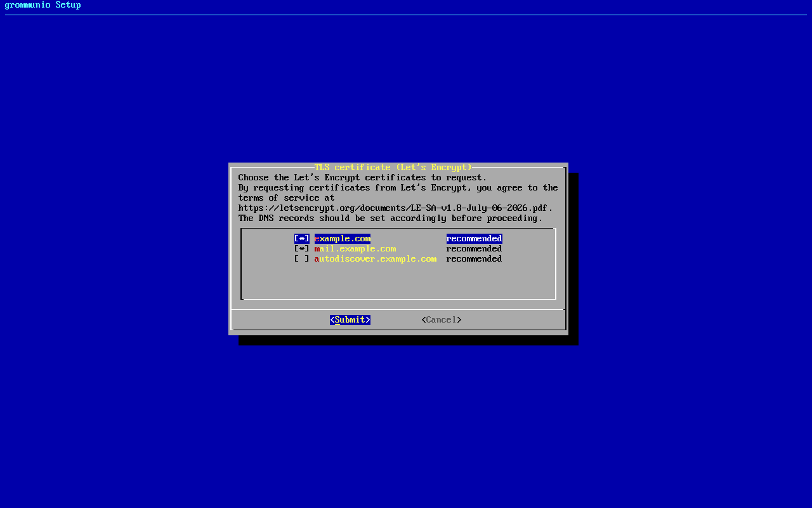The image size is (812, 508).
Task: Click the 'recommended' text beside autodiscover.example.com
Action: [475, 259]
